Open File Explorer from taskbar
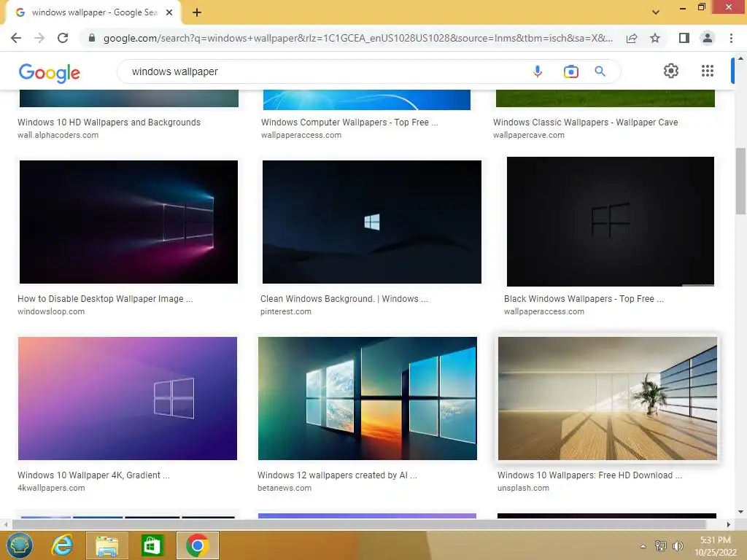The width and height of the screenshot is (747, 560). click(107, 545)
